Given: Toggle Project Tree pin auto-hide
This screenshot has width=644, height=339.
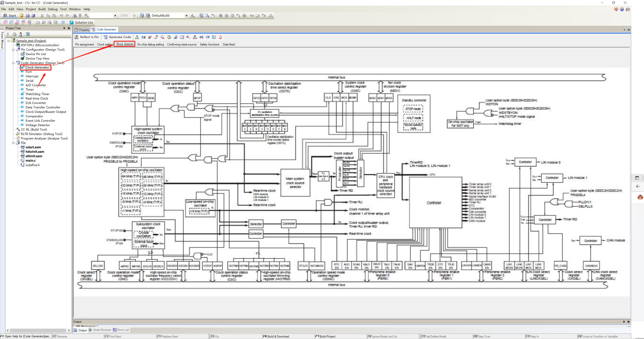Looking at the screenshot, I should point(64,28).
